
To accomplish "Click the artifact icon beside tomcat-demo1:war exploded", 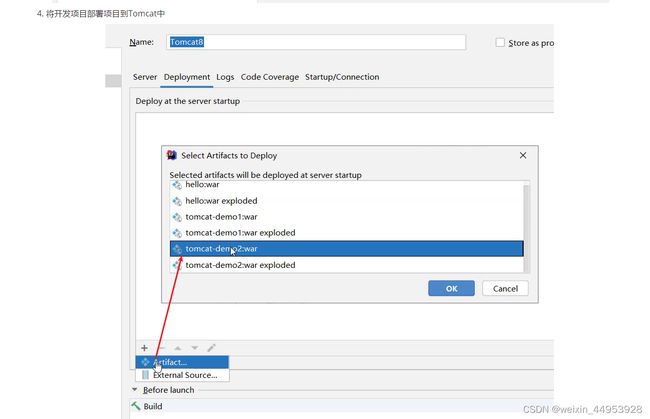I will (177, 233).
